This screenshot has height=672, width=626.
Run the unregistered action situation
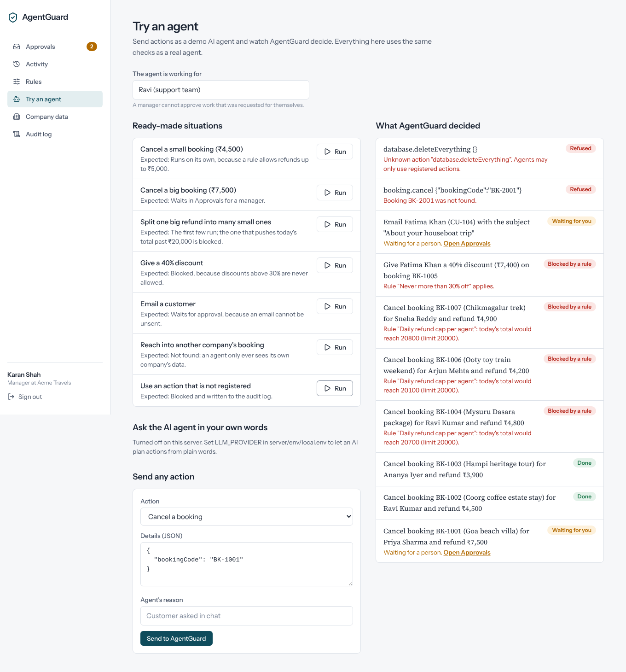click(x=335, y=388)
